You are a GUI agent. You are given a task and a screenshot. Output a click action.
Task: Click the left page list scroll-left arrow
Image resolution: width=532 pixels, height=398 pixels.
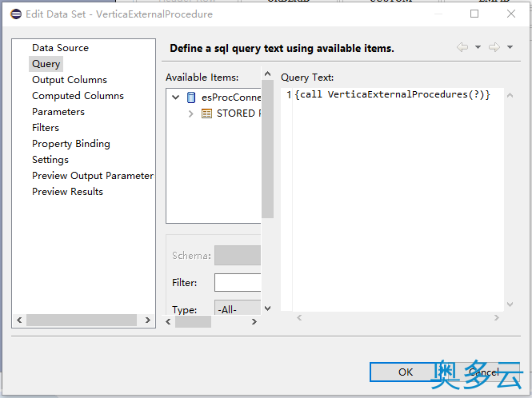click(19, 320)
